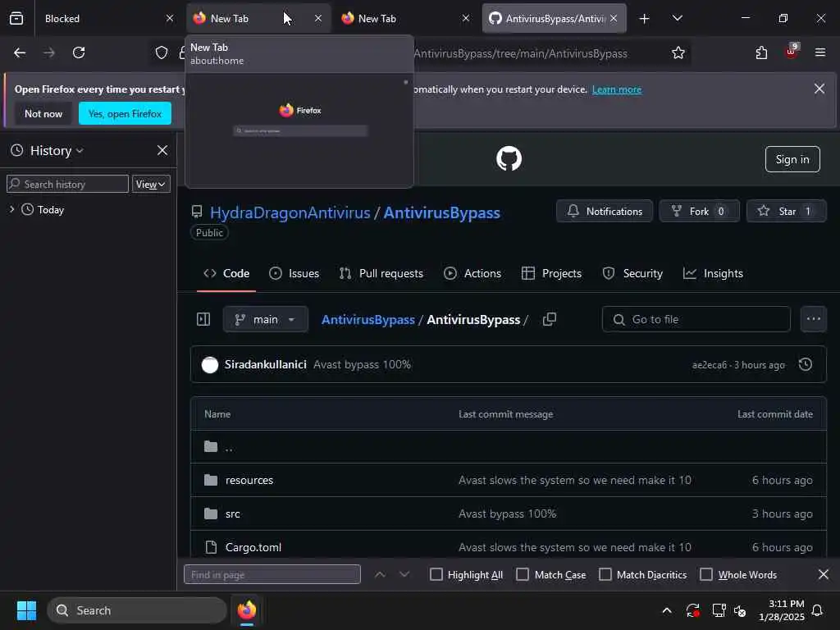Copy path using the copy icon
This screenshot has height=630, width=840.
coord(549,319)
